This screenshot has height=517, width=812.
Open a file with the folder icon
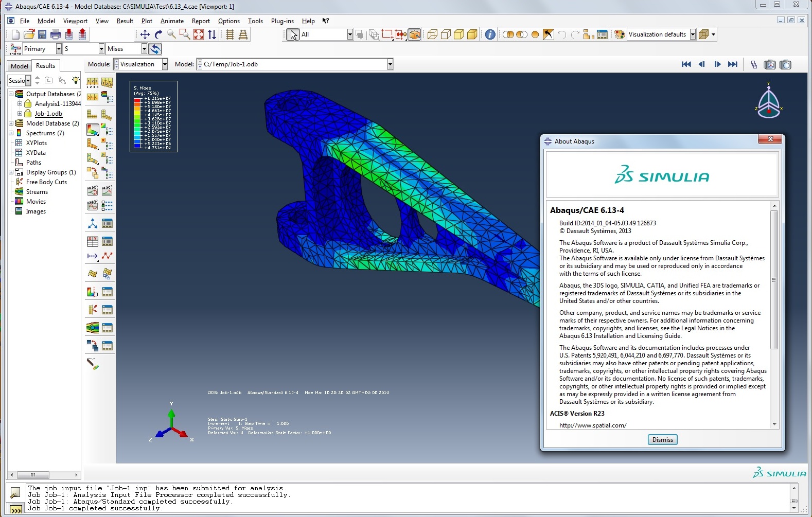[29, 34]
